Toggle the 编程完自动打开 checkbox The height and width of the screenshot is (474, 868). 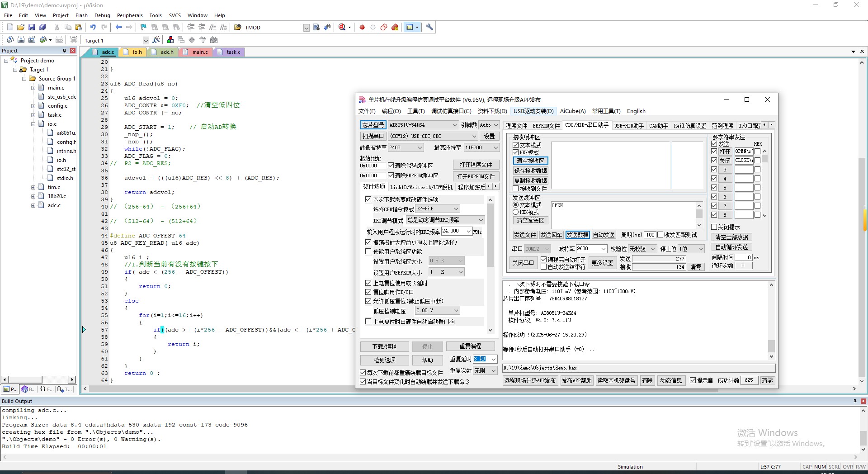(543, 260)
